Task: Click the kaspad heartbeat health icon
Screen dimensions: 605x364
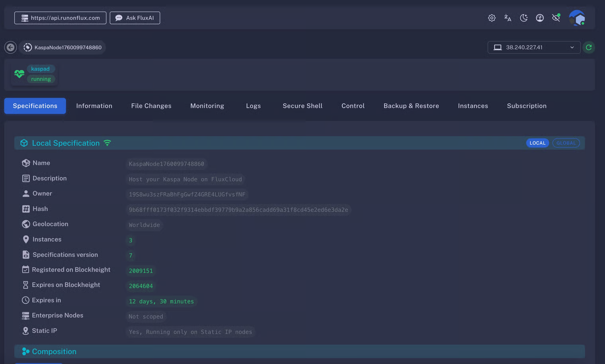Action: pyautogui.click(x=19, y=74)
